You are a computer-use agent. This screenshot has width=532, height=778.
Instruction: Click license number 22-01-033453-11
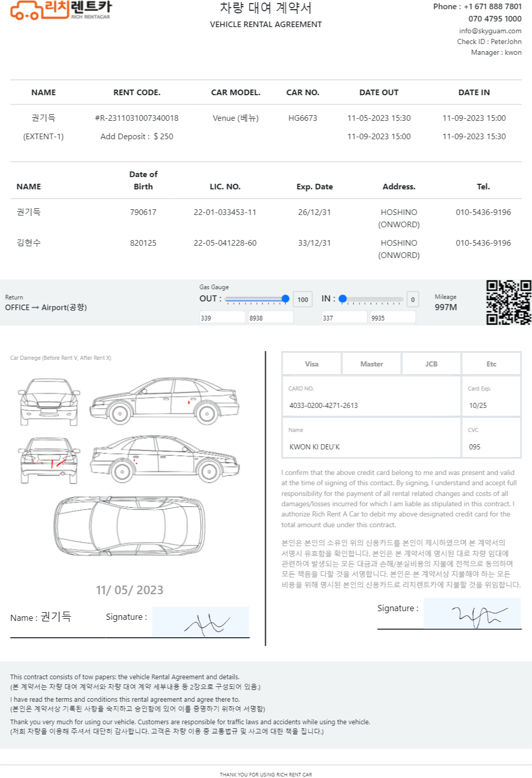[x=225, y=212]
